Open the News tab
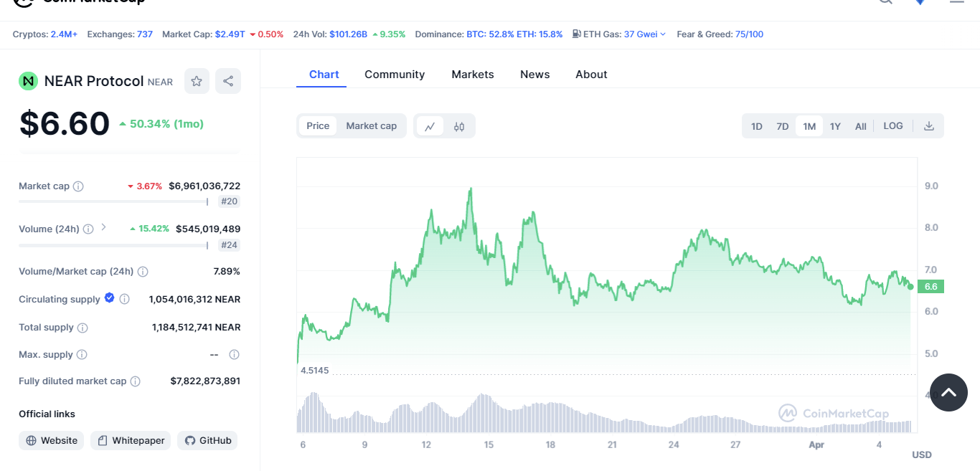Screen dimensions: 980x471 pyautogui.click(x=535, y=75)
